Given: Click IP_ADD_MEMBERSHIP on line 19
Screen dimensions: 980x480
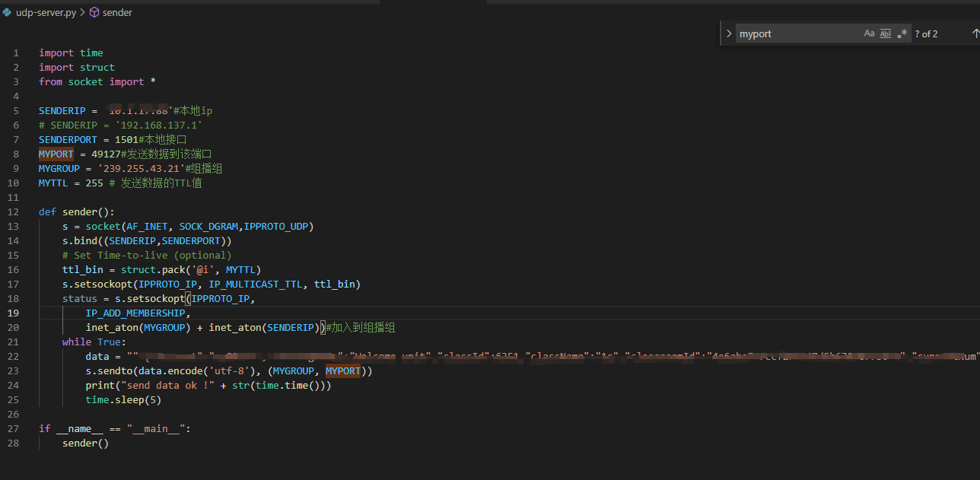Looking at the screenshot, I should pos(135,313).
